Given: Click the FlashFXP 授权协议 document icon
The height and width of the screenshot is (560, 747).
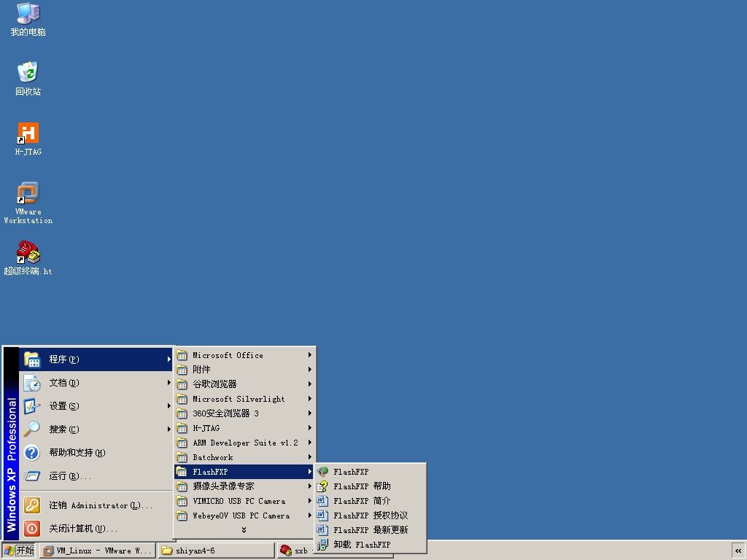Looking at the screenshot, I should tap(322, 516).
